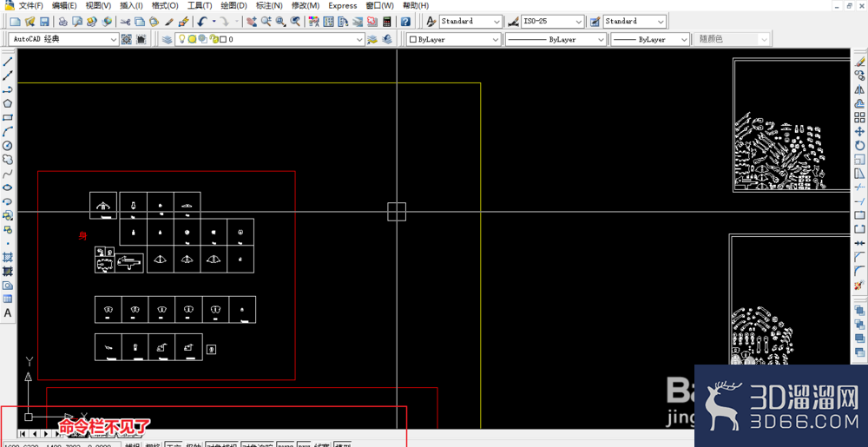868x447 pixels.
Task: Open the 窗口(W) menu
Action: tap(380, 5)
